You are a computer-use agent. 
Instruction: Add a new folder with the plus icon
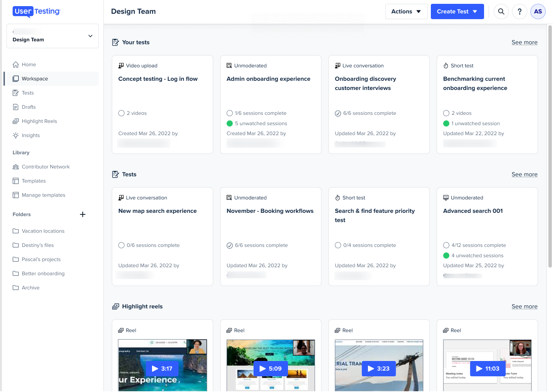(83, 214)
